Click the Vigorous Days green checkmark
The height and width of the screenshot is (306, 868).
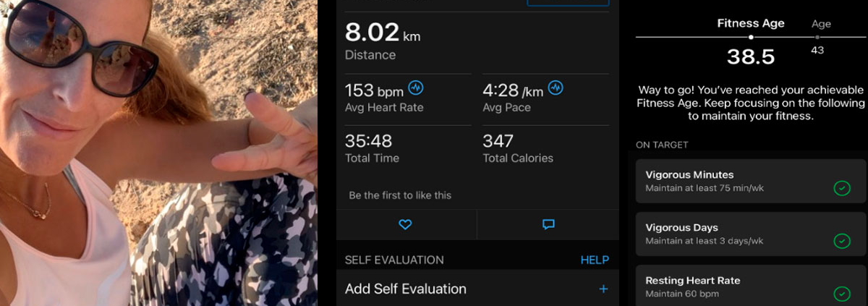click(x=842, y=241)
